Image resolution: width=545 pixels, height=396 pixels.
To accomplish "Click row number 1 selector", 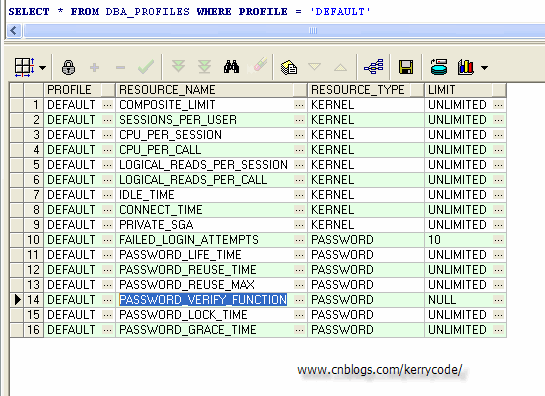I will [34, 105].
